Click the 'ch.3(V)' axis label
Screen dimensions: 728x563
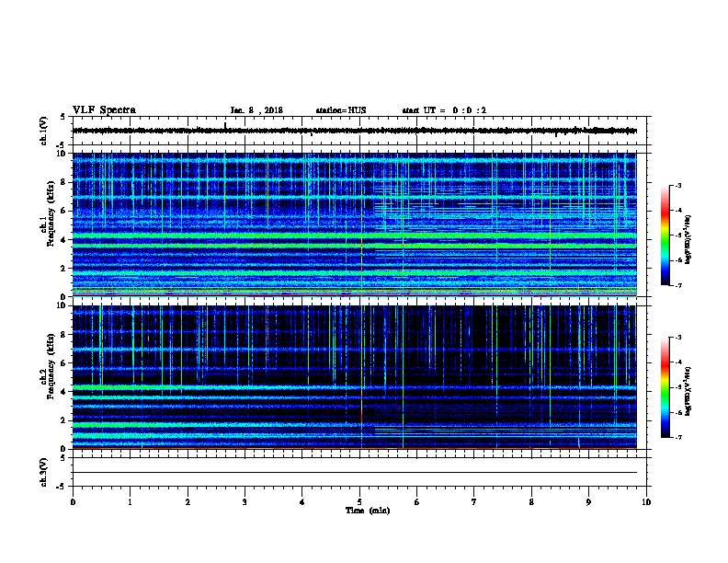tap(44, 472)
